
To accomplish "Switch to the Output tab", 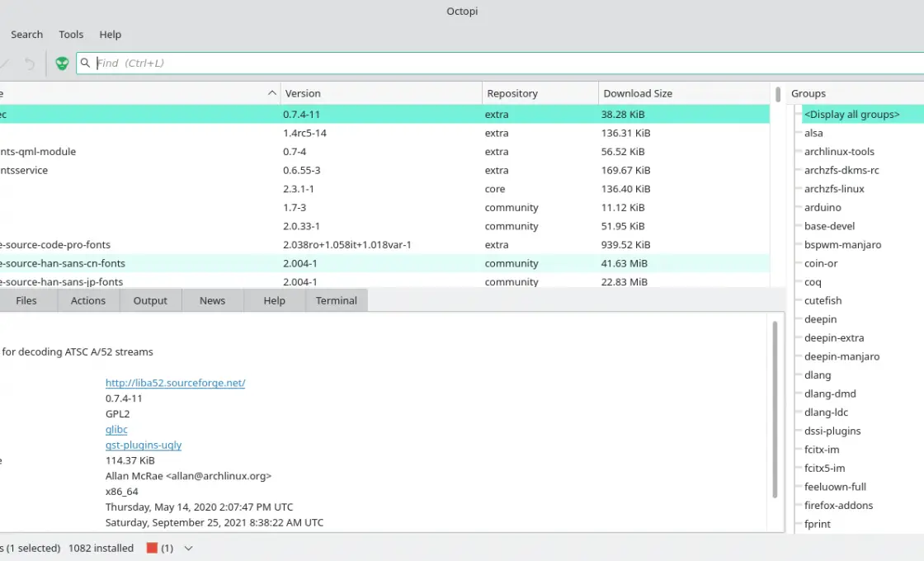I will (150, 300).
